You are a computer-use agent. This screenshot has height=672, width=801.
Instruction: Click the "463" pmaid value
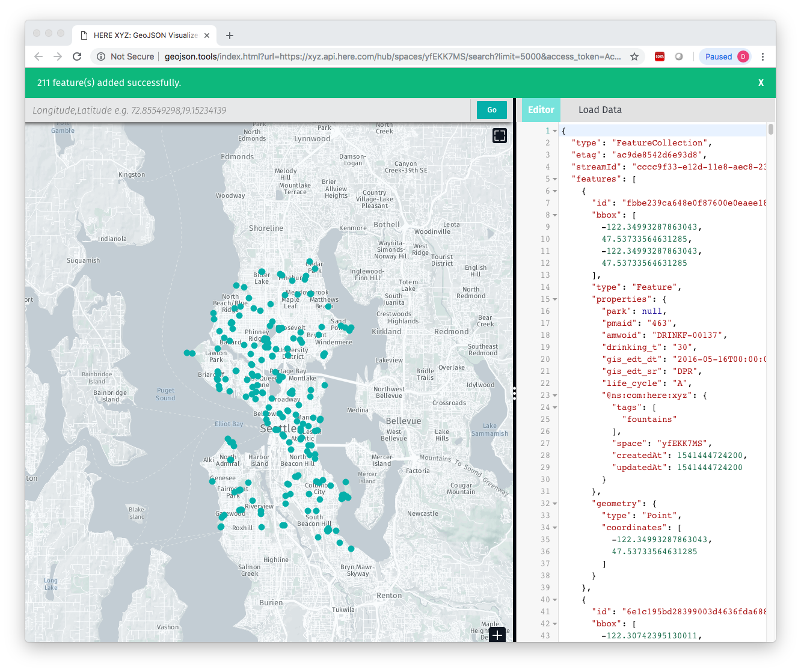659,323
